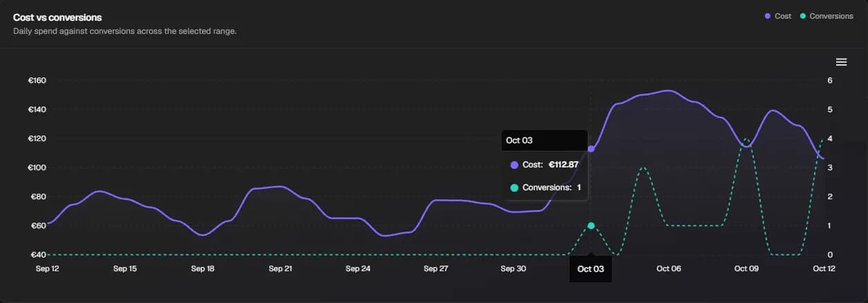Screen dimensions: 868x303
Task: Click the €40 y-axis label
Action: click(39, 255)
